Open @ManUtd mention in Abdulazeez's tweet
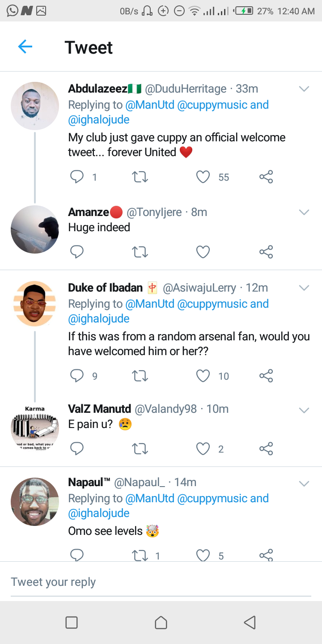 (150, 105)
